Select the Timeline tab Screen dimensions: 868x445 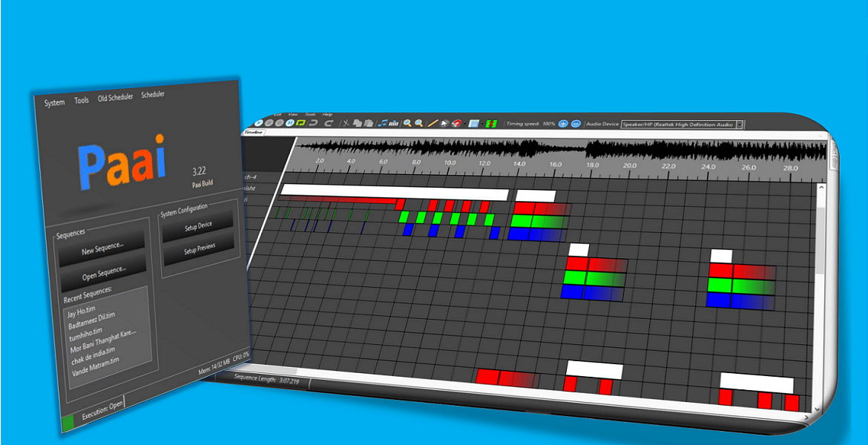pos(254,132)
